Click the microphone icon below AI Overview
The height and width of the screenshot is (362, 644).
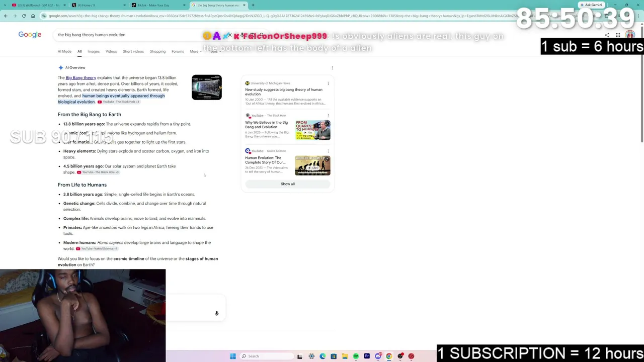[217, 313]
